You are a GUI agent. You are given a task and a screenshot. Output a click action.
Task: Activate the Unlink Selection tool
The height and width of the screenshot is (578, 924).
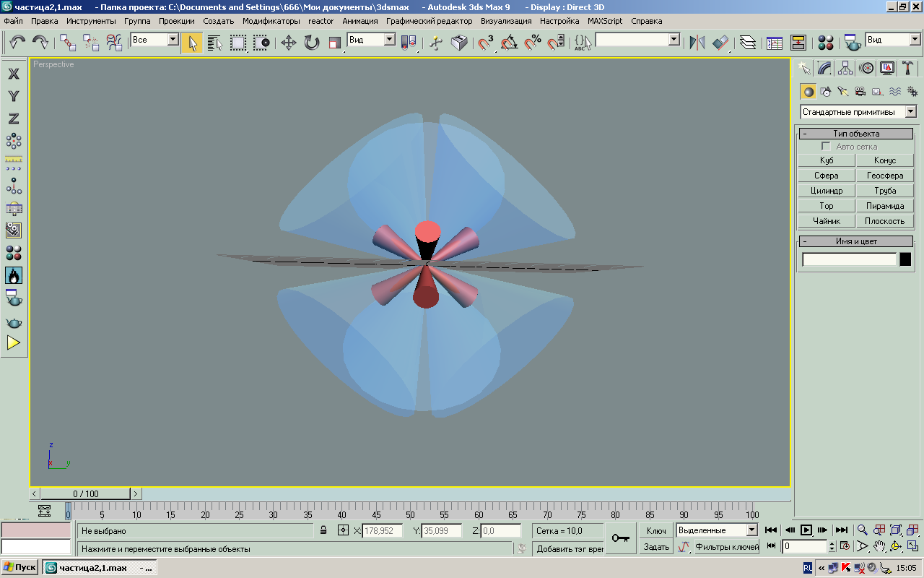click(91, 43)
